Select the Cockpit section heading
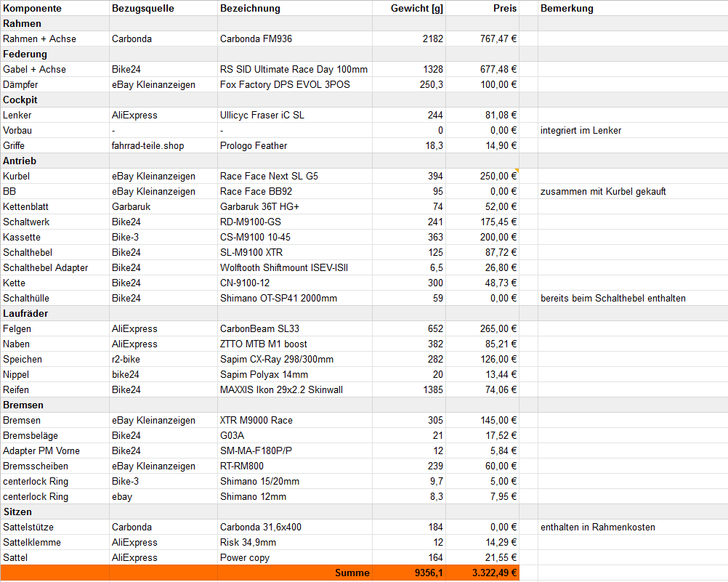 pyautogui.click(x=54, y=100)
